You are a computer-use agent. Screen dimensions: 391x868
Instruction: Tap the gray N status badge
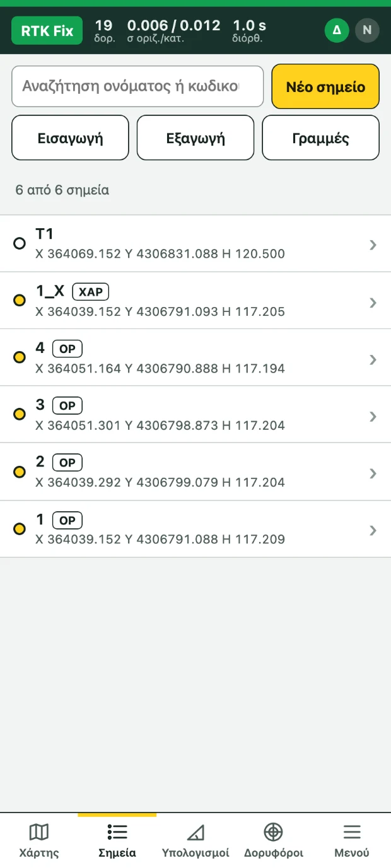pyautogui.click(x=367, y=30)
